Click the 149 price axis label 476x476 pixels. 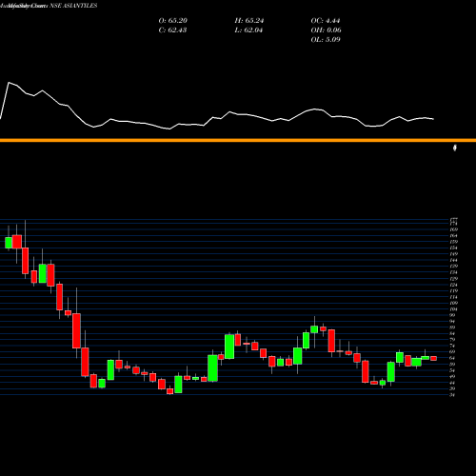pyautogui.click(x=454, y=254)
